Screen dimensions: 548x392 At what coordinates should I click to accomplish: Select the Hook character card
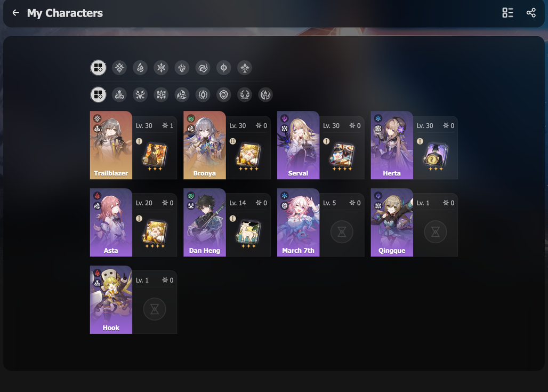pos(133,300)
